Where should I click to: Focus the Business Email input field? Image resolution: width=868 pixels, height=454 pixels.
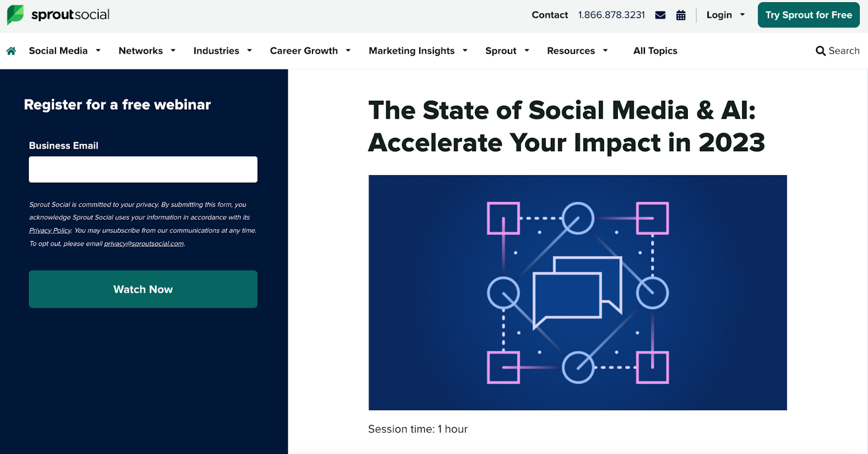click(143, 169)
